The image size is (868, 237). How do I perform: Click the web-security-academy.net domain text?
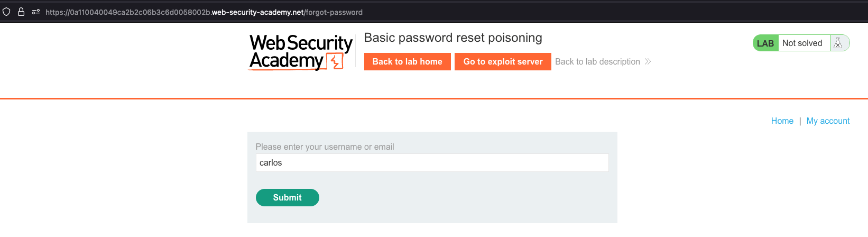pos(257,12)
